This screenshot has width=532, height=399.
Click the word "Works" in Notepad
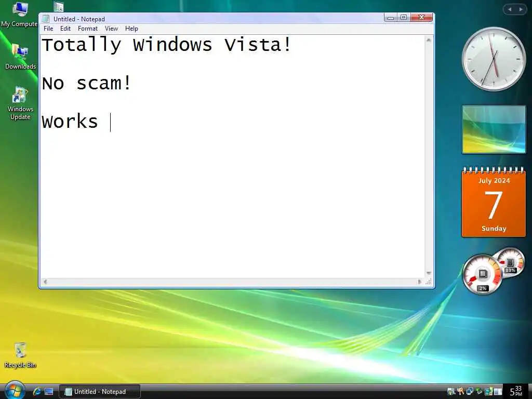[70, 121]
